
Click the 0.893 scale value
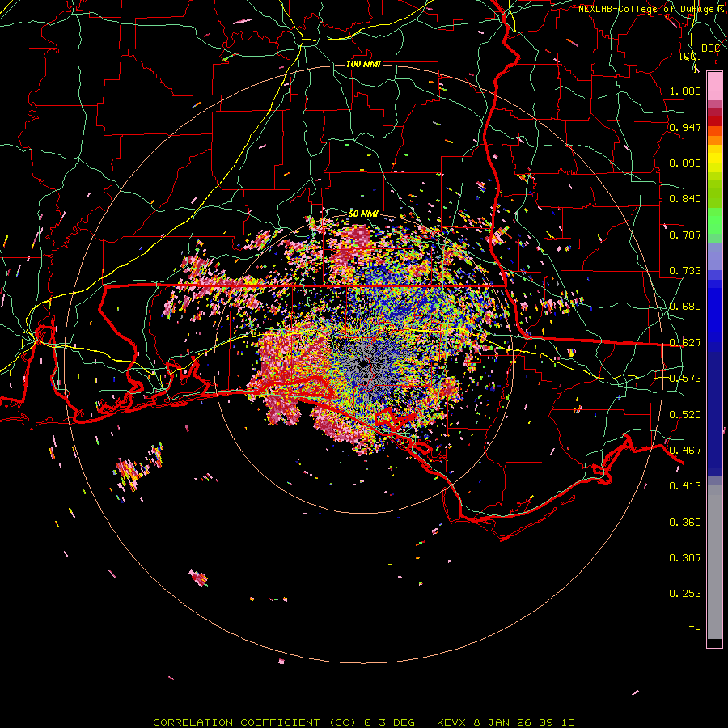(x=685, y=163)
